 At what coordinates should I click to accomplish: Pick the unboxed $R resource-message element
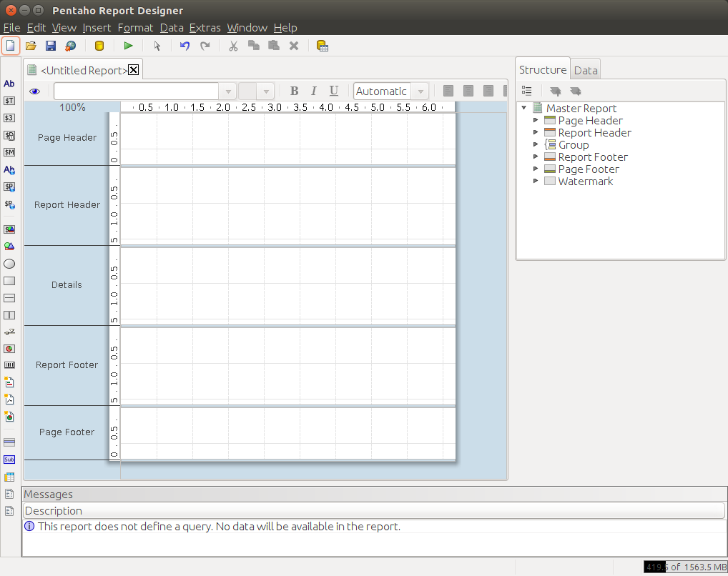9,204
